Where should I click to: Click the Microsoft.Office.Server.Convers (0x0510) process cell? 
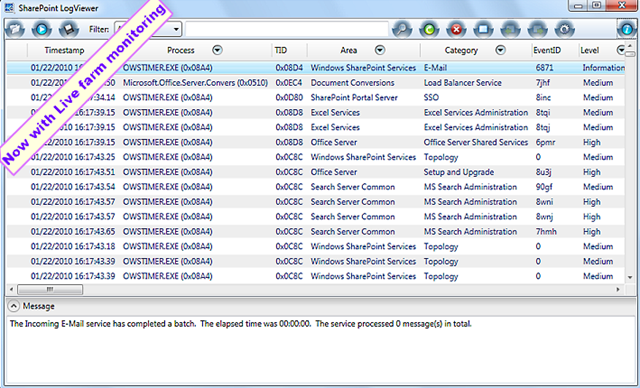(196, 83)
